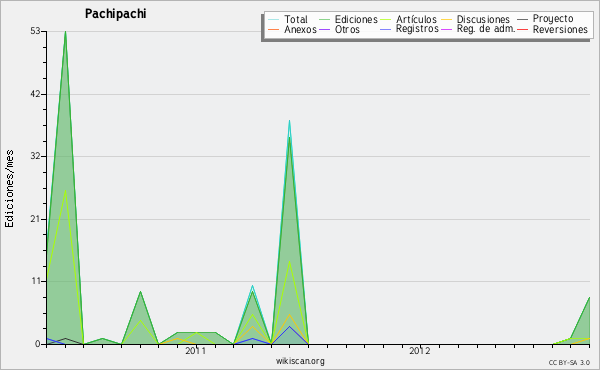Screen dimensions: 600x370
Task: Click the 11 y-axis value
Action: click(35, 282)
